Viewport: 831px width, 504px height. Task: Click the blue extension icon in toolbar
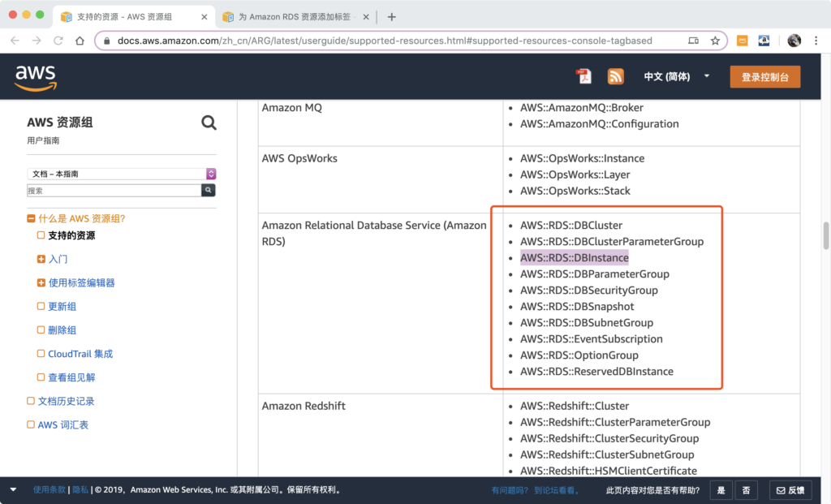tap(764, 41)
